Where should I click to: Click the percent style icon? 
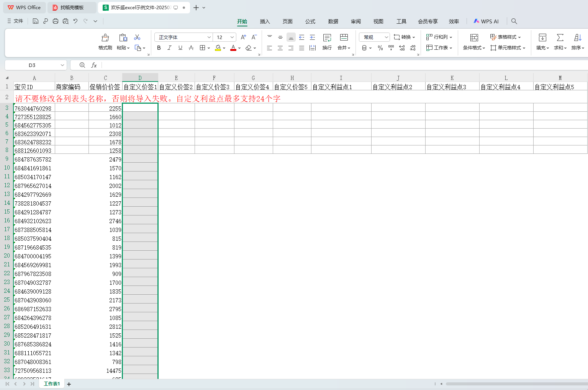tap(380, 48)
